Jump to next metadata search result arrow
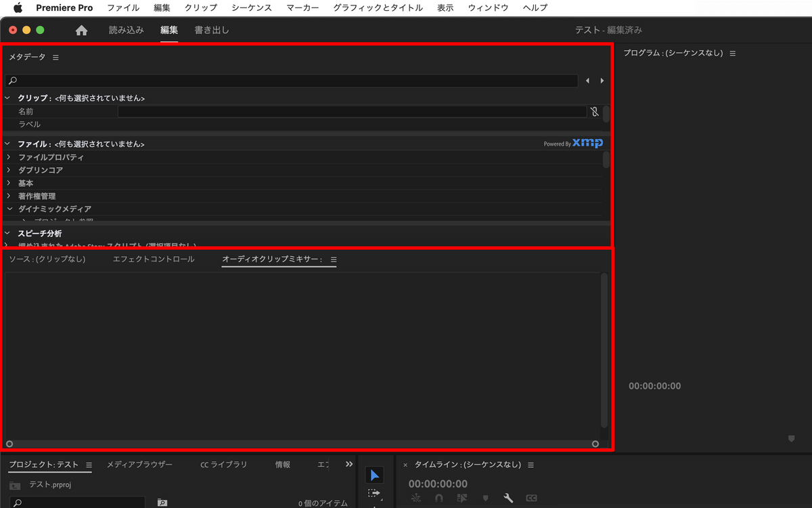This screenshot has width=812, height=508. click(602, 81)
